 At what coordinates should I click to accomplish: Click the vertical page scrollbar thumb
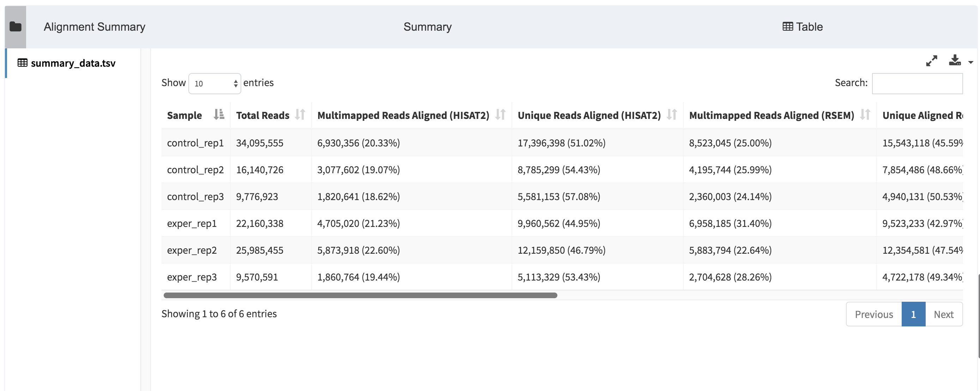click(x=978, y=316)
